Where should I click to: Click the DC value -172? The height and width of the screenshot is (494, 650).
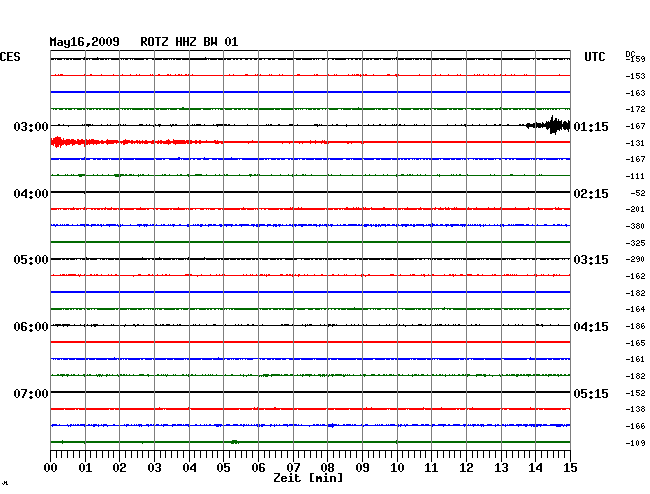coord(635,109)
